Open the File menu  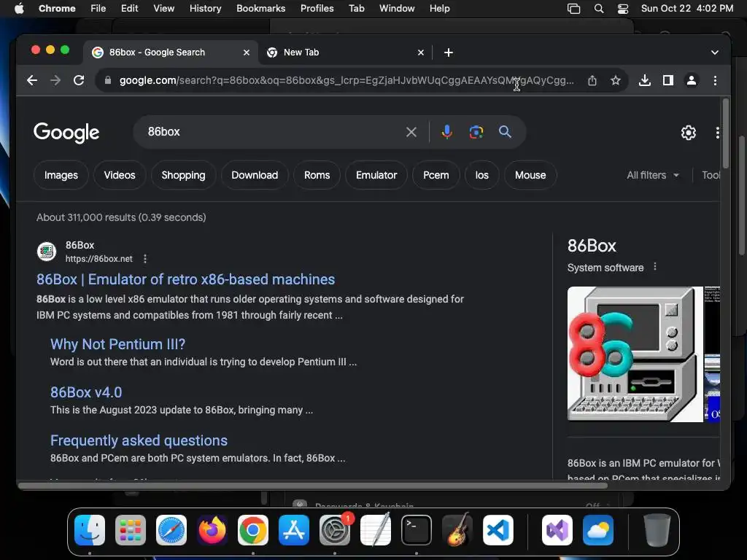click(98, 9)
